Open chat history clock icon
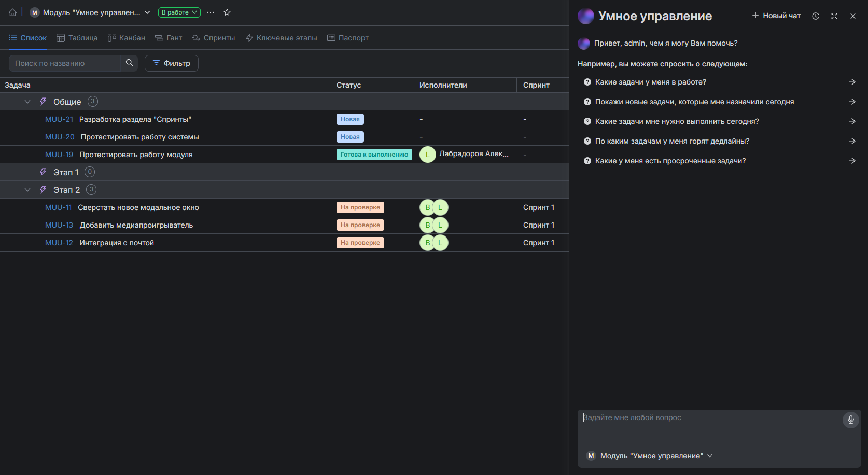Screen dimensions: 868x475 coord(816,16)
